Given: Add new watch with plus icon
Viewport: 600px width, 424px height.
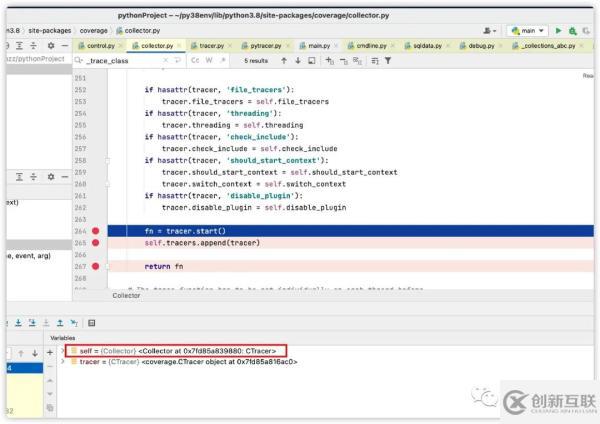Looking at the screenshot, I should (x=49, y=352).
